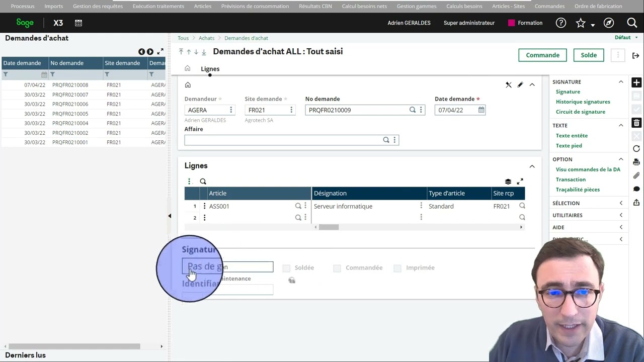Open the Défaut view dropdown

tap(626, 38)
